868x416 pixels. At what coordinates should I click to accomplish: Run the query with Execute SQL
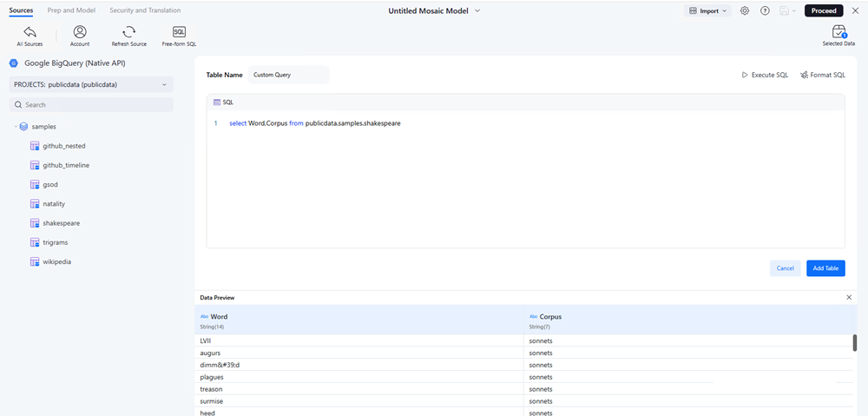click(x=765, y=75)
